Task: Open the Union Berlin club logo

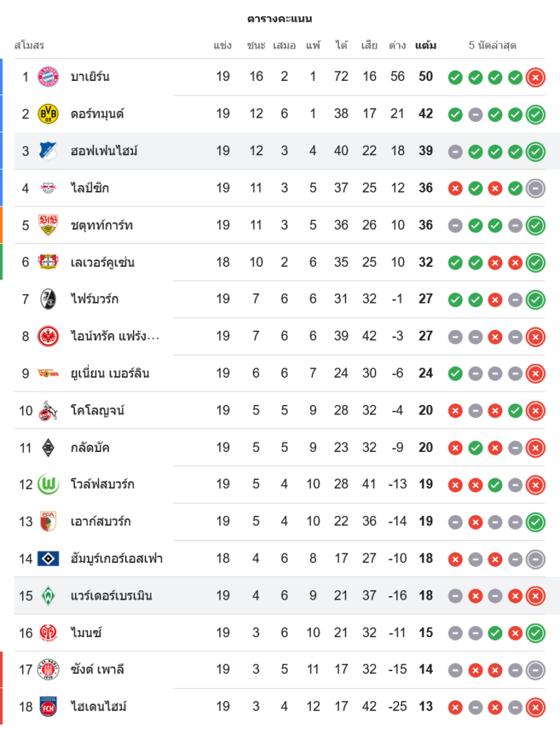Action: (x=48, y=373)
